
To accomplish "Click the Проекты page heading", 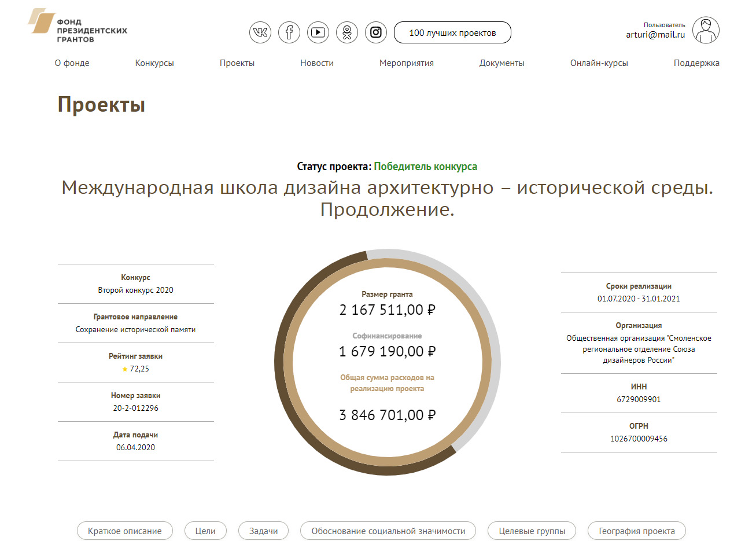I will (101, 105).
